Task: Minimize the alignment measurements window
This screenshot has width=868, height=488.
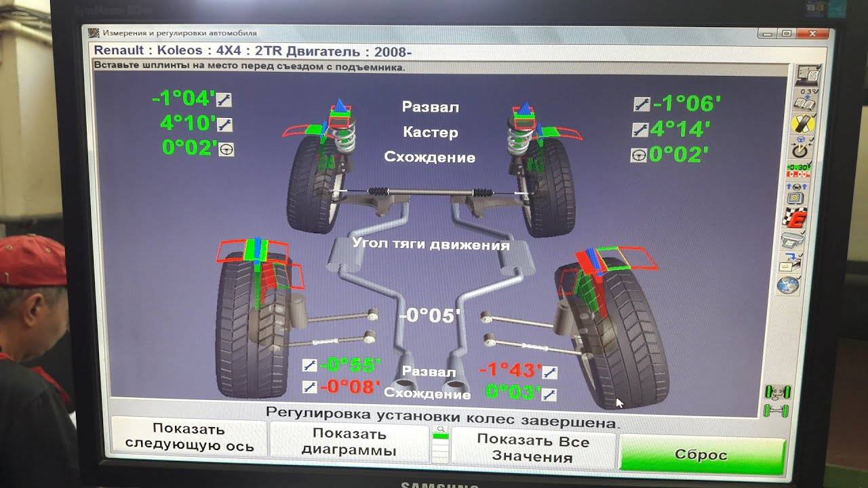Action: point(767,33)
